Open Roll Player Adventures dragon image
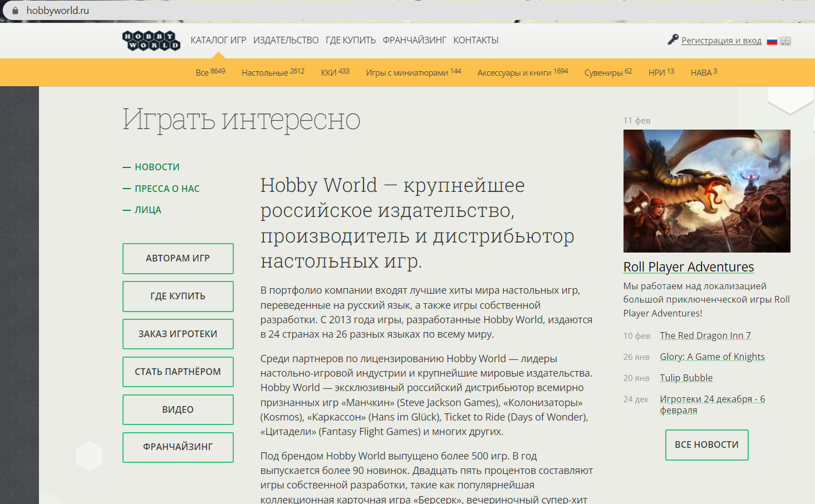Screen dimensions: 815x504 coord(707,191)
